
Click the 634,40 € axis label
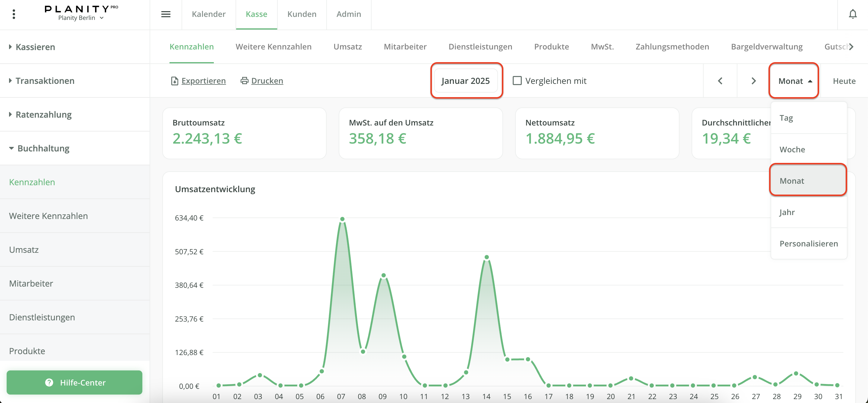189,218
